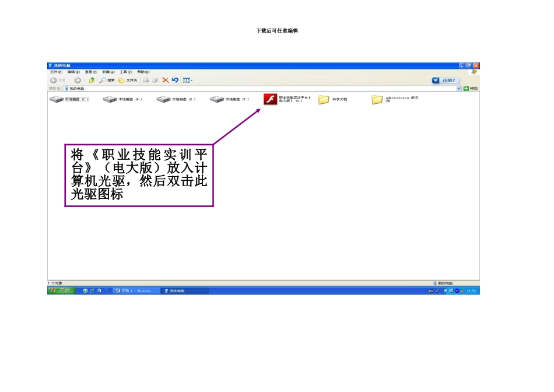Open the Views layout dropdown
This screenshot has width=554, height=392.
[188, 80]
